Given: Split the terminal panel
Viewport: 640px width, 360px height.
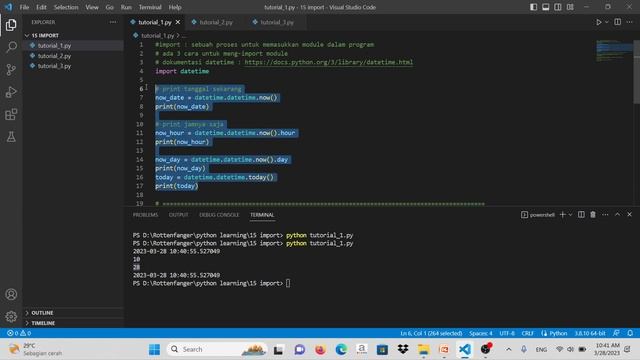Looking at the screenshot, I should point(581,215).
